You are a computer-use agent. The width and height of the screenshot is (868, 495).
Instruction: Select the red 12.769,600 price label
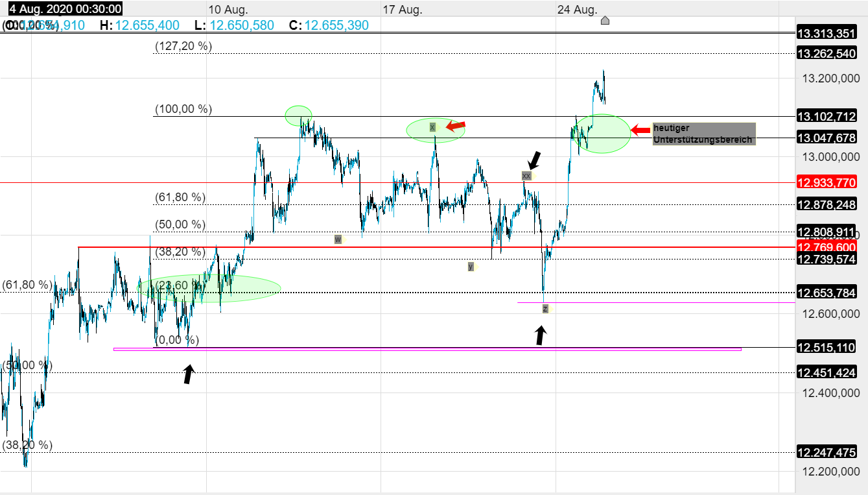click(827, 247)
